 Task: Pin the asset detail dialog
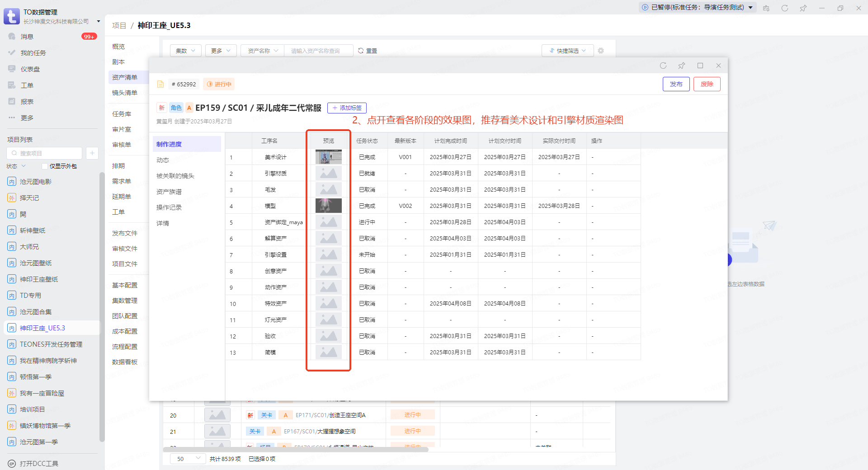681,66
